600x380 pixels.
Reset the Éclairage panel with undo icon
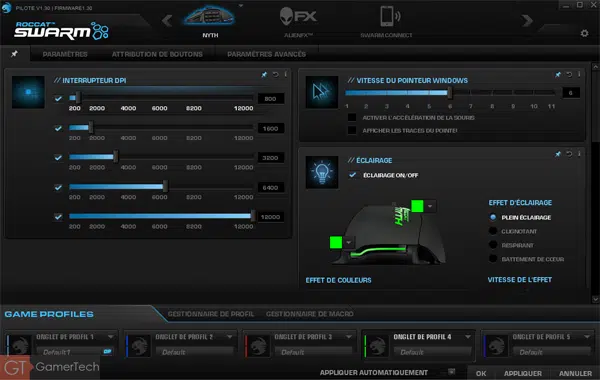pos(569,154)
